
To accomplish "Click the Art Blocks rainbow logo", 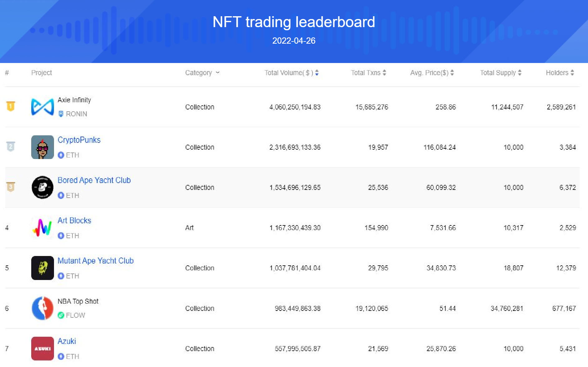I will click(42, 228).
